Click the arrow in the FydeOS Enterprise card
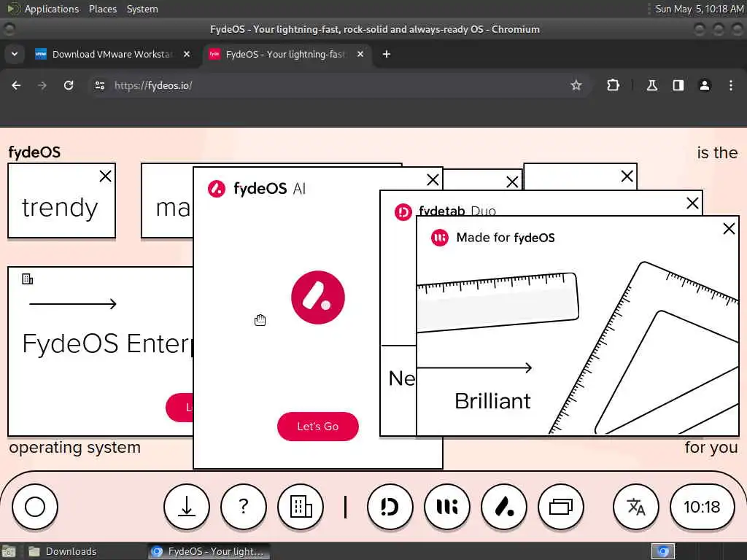 pyautogui.click(x=73, y=304)
